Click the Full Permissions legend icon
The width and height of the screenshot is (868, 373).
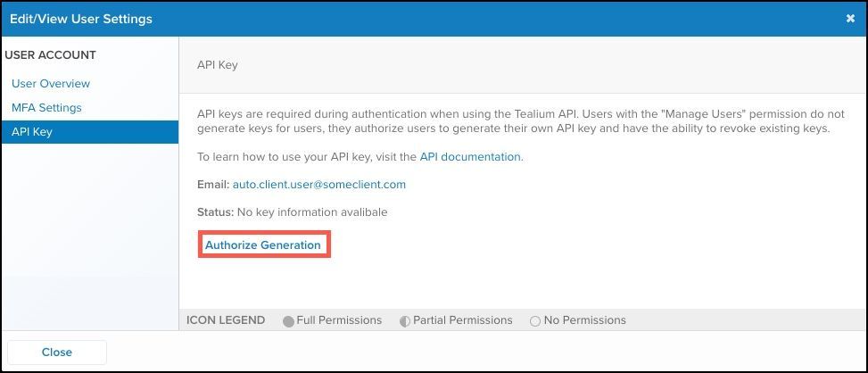[x=288, y=321]
